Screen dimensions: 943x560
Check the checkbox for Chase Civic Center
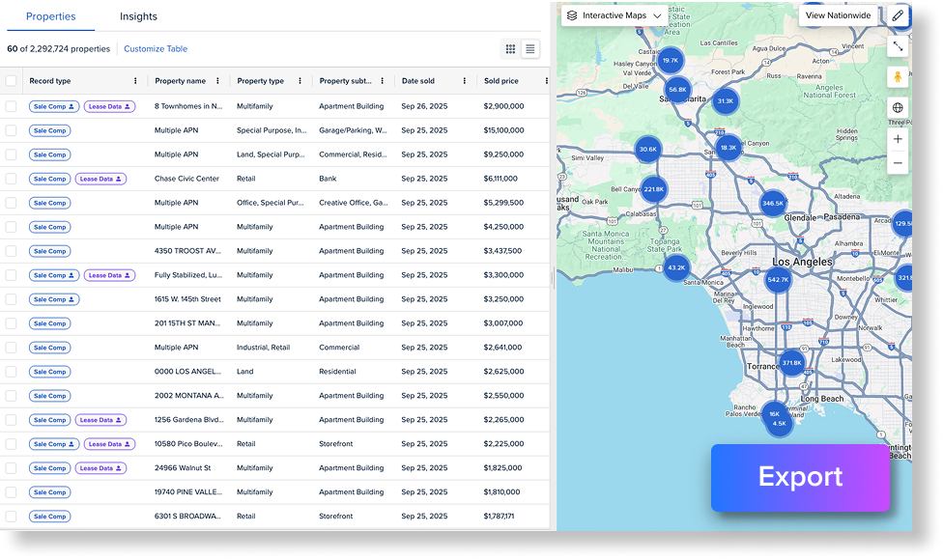[12, 179]
